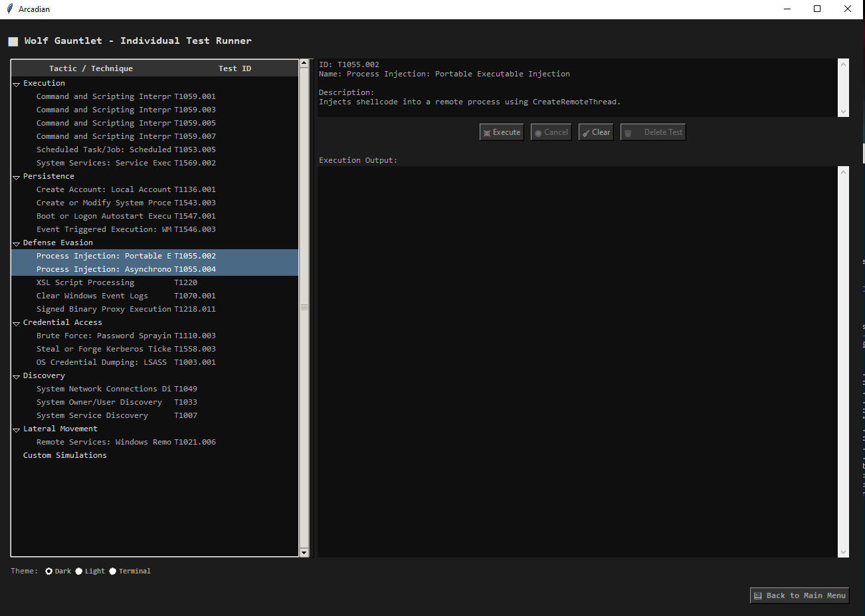Select OS Credential Dumping: LSASS test
Screen dimensions: 865x616
pos(102,362)
